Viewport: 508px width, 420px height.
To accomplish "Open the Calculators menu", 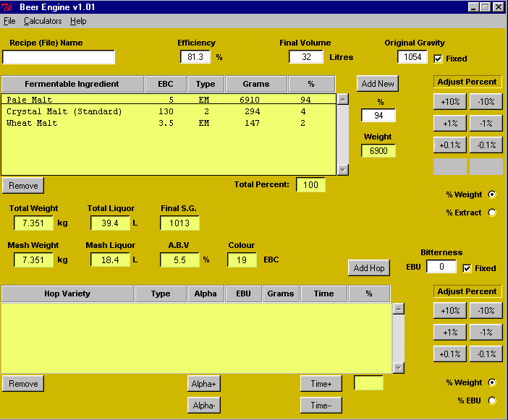I will coord(43,21).
